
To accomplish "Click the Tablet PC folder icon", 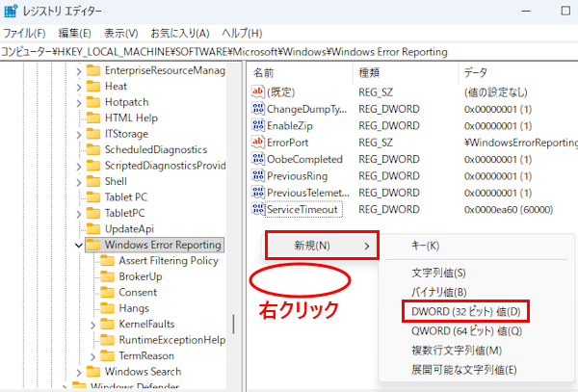I will click(93, 197).
